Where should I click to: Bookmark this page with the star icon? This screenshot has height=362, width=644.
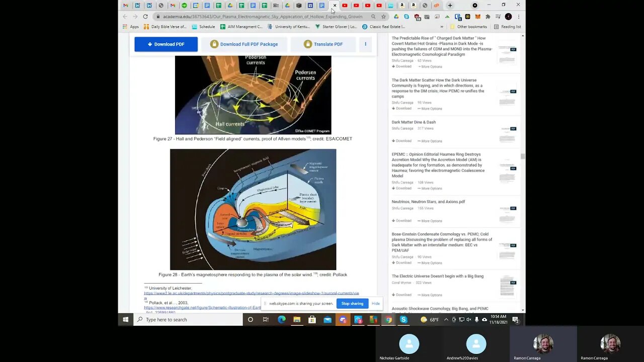click(x=383, y=17)
